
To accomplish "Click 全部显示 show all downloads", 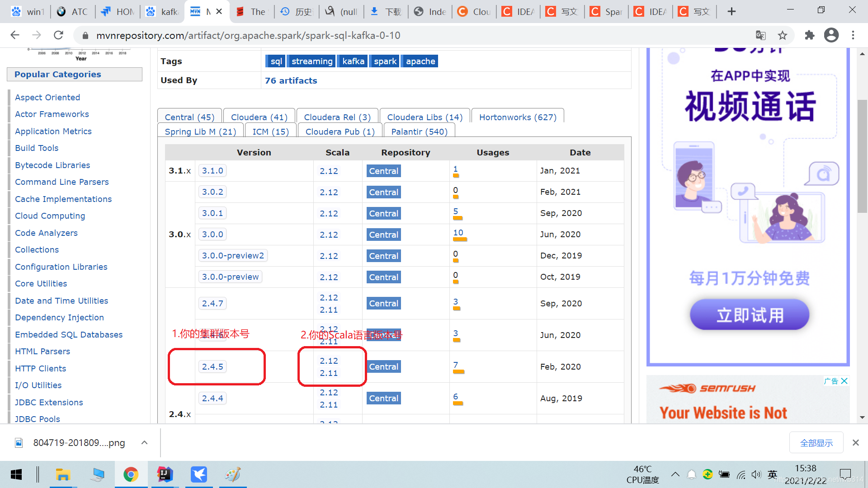I will click(x=816, y=443).
